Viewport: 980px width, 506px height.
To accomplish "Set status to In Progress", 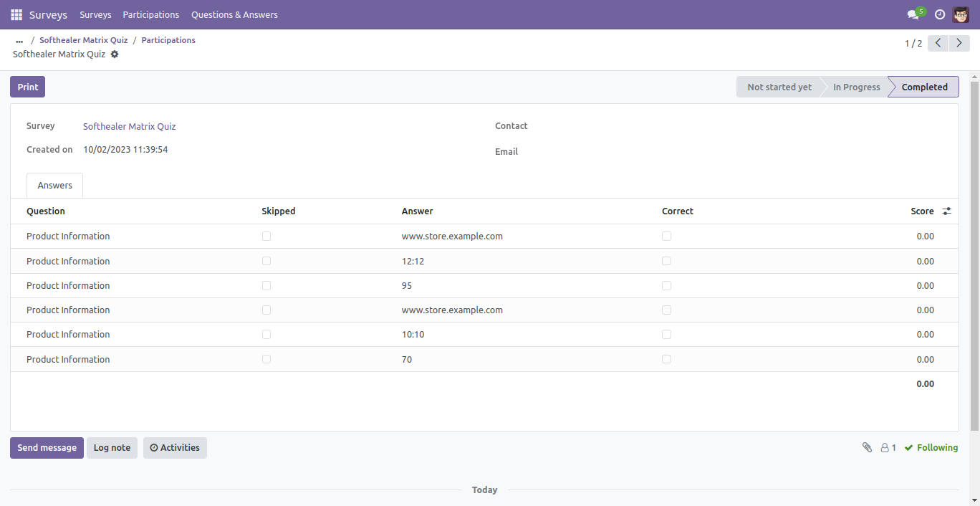I will (856, 87).
